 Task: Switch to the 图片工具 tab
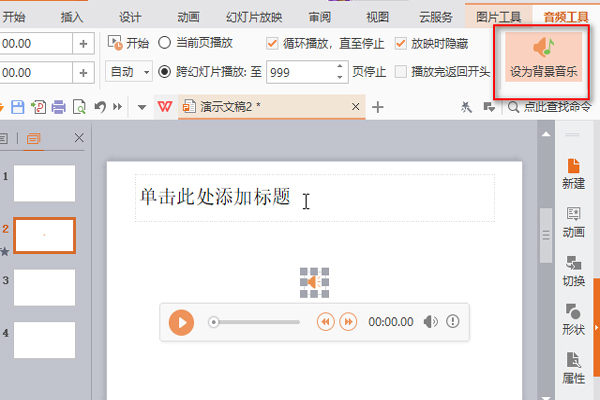pyautogui.click(x=498, y=17)
